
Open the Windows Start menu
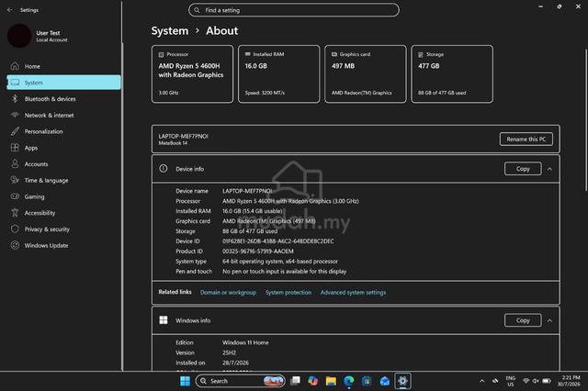coord(185,381)
